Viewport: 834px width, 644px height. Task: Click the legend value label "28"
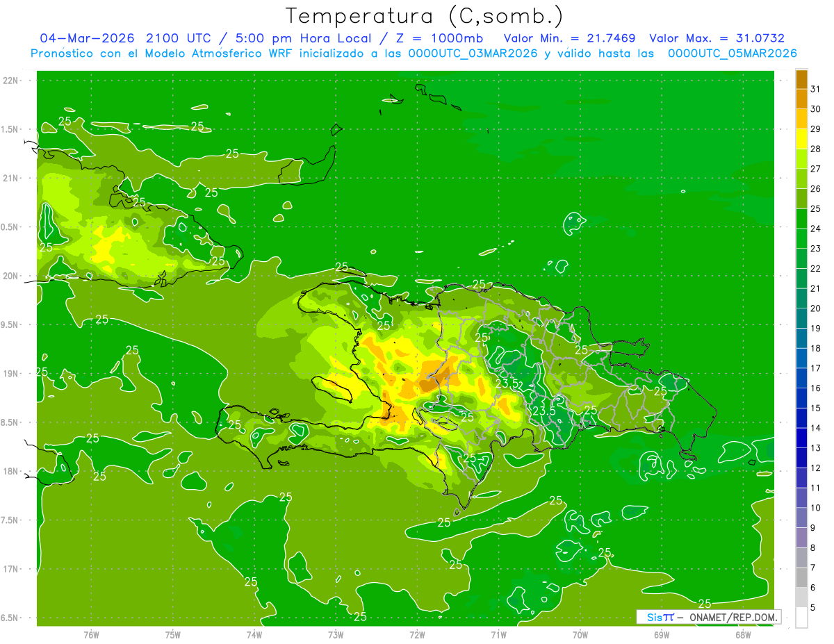pos(815,149)
